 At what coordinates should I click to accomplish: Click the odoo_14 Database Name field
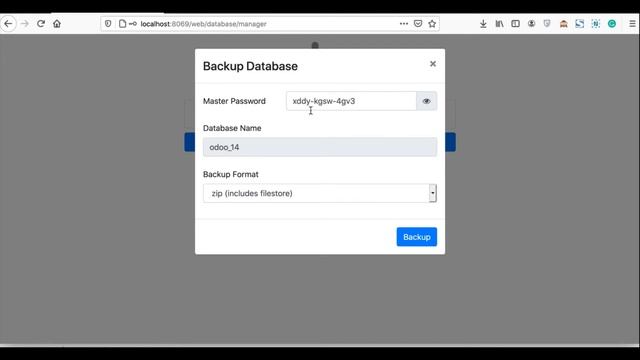tap(320, 147)
